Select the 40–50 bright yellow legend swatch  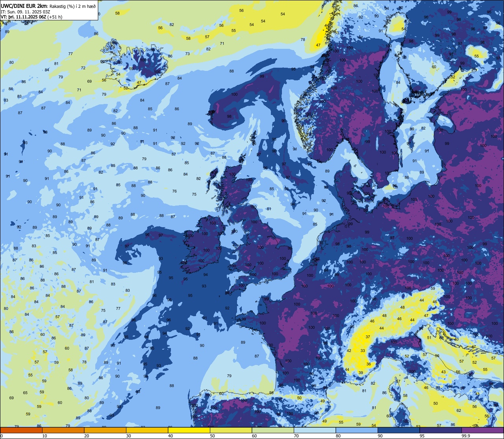(189, 430)
